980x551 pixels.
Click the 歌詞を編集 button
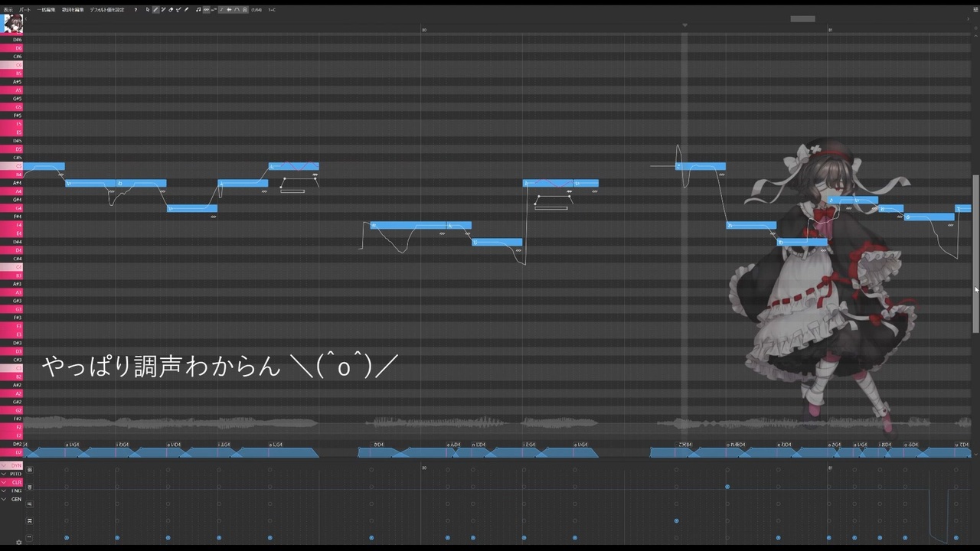(x=73, y=10)
